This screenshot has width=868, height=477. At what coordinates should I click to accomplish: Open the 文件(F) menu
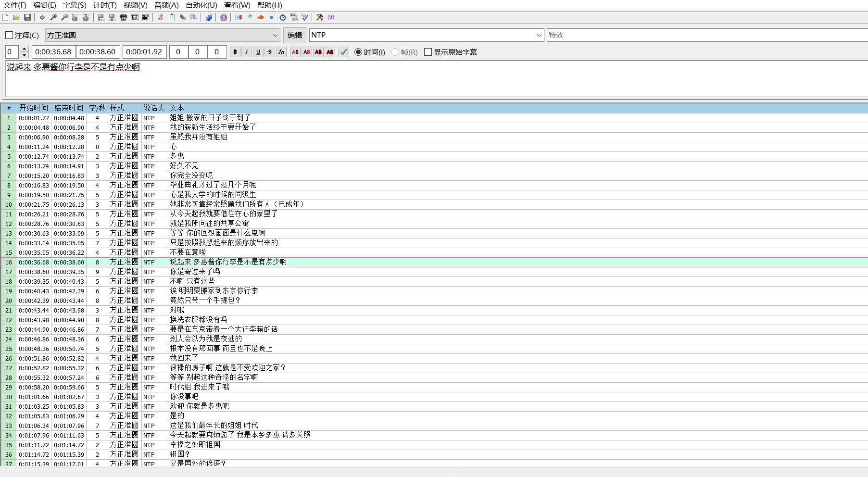(15, 5)
